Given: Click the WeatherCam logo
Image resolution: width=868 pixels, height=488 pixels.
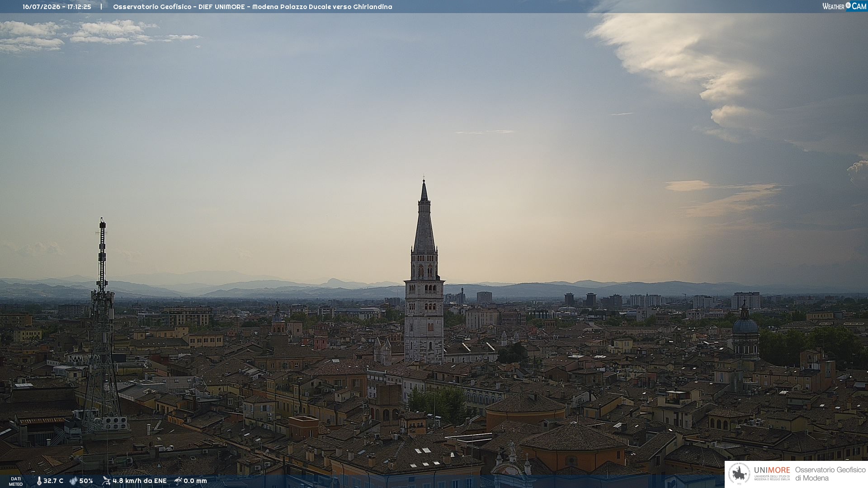Looking at the screenshot, I should [844, 6].
